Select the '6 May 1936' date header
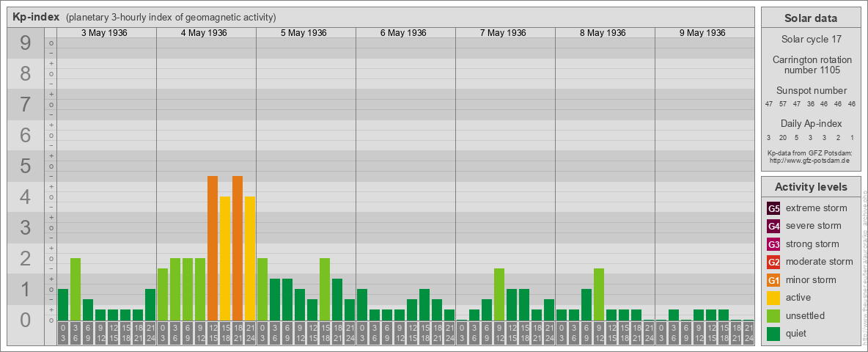The image size is (868, 352). (403, 33)
